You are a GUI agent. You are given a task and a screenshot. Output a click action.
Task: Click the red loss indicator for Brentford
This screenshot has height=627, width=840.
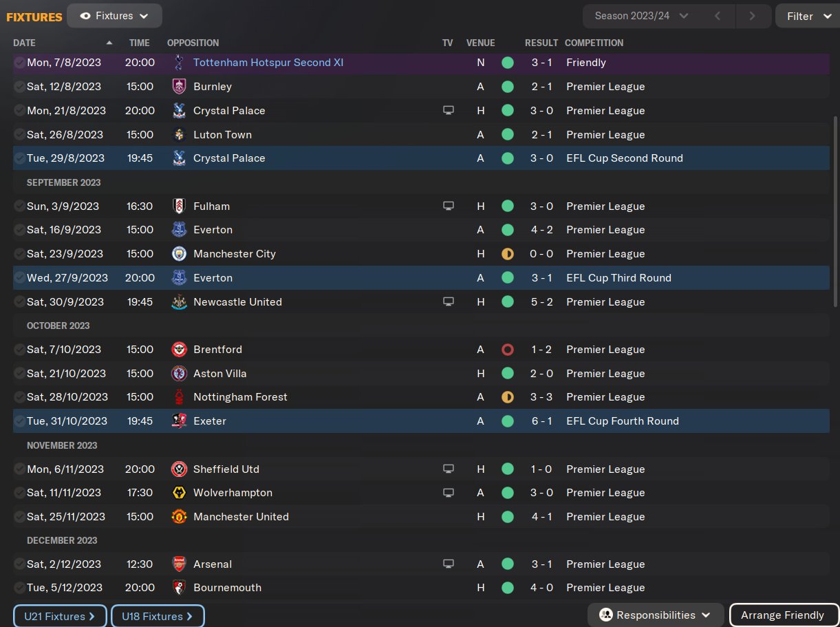[x=508, y=350]
